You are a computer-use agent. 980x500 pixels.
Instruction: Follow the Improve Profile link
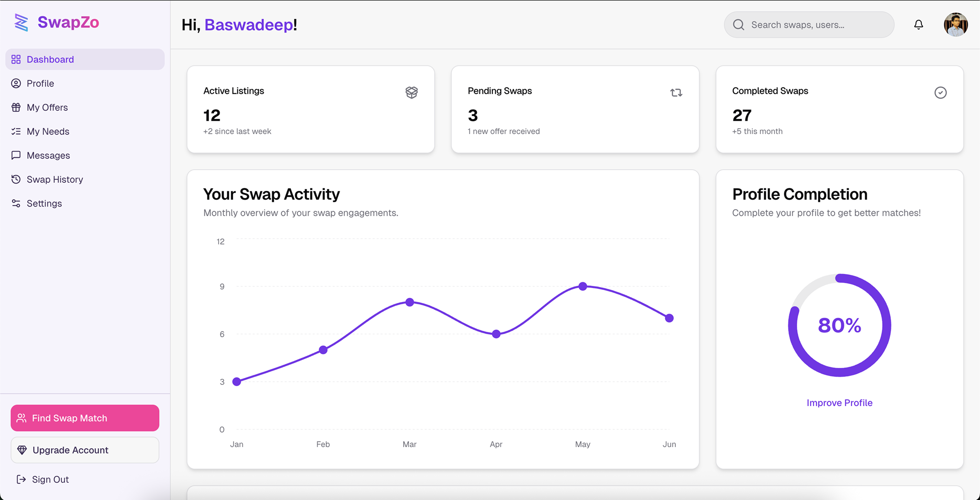(839, 403)
